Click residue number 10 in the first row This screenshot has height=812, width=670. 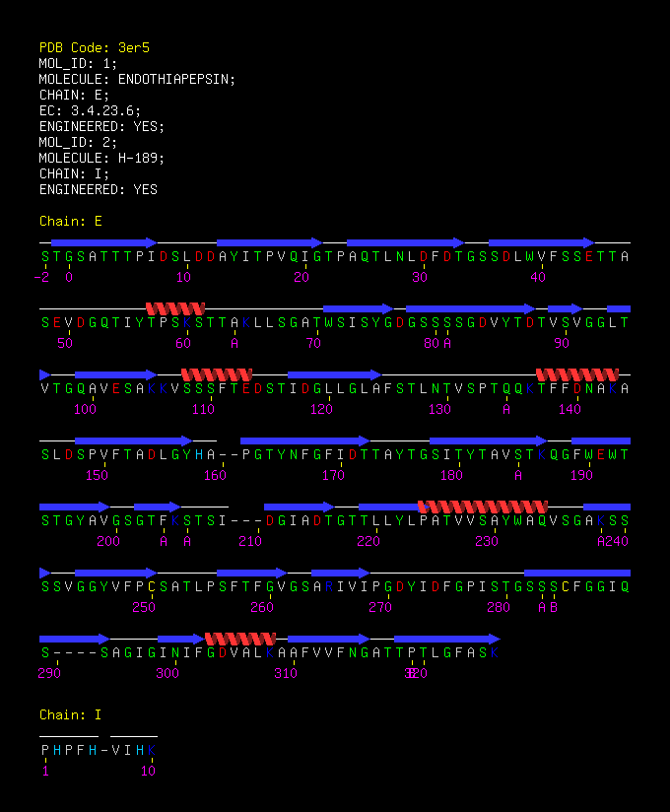point(184,278)
